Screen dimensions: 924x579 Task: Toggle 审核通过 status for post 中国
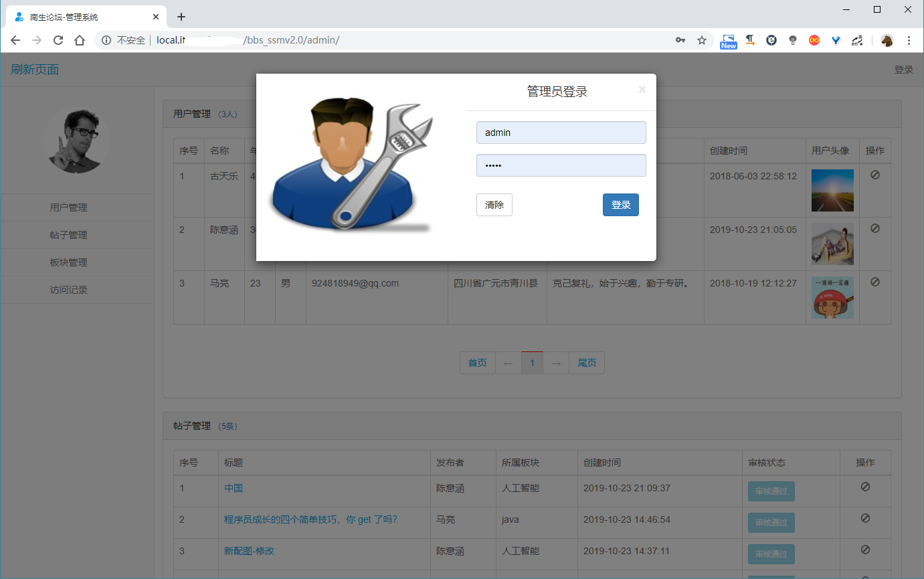click(x=771, y=491)
